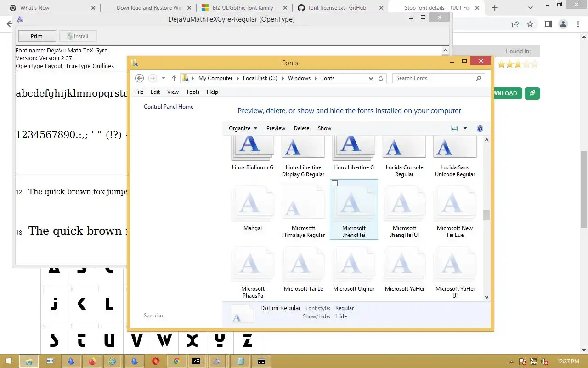Click Preview in Fonts toolbar
This screenshot has height=368, width=588.
coord(276,128)
